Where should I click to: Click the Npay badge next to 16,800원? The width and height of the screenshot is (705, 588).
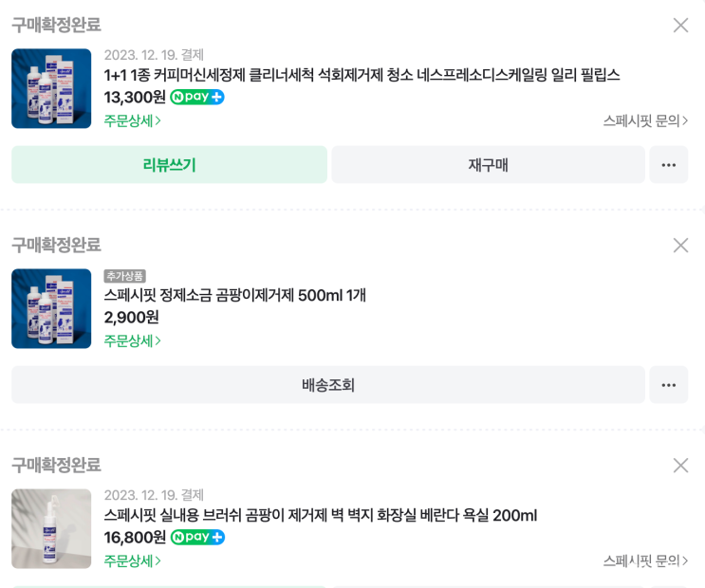tap(197, 538)
